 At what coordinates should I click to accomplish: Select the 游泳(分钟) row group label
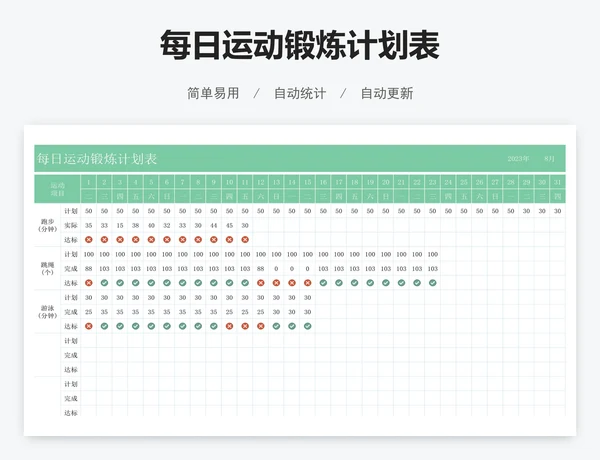[x=47, y=312]
